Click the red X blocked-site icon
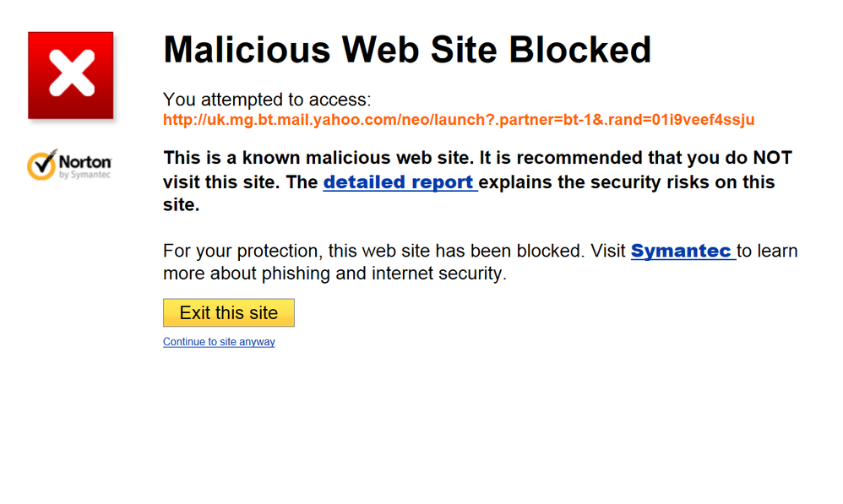This screenshot has height=504, width=843. tap(70, 75)
